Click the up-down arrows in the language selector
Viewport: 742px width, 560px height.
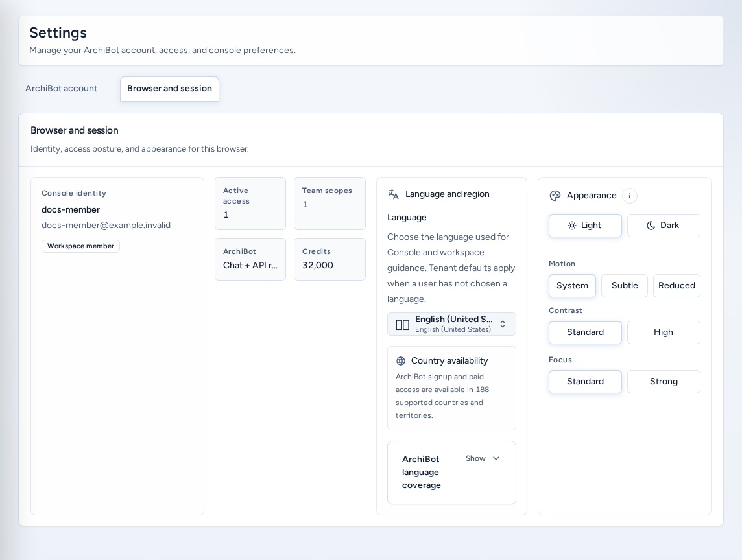tap(503, 324)
